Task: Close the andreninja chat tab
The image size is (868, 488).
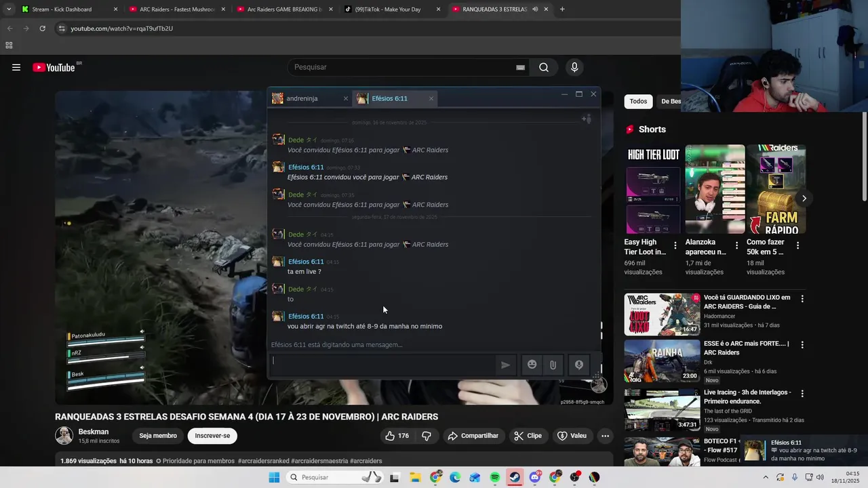Action: tap(345, 98)
